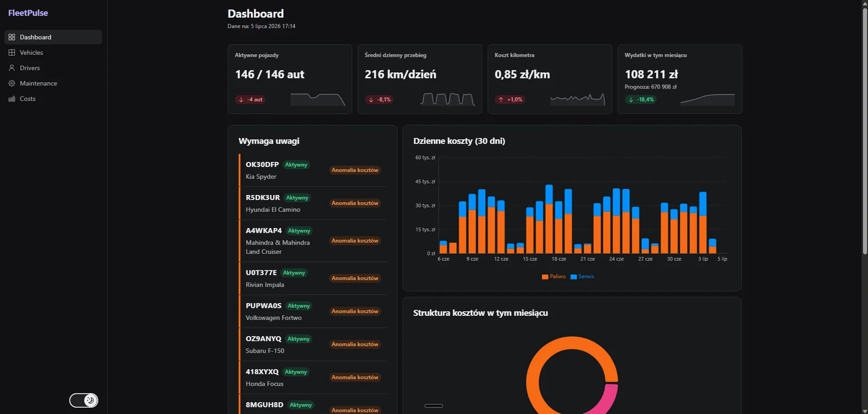This screenshot has height=414, width=868.
Task: Click the +1,0% trend badge
Action: pos(510,100)
